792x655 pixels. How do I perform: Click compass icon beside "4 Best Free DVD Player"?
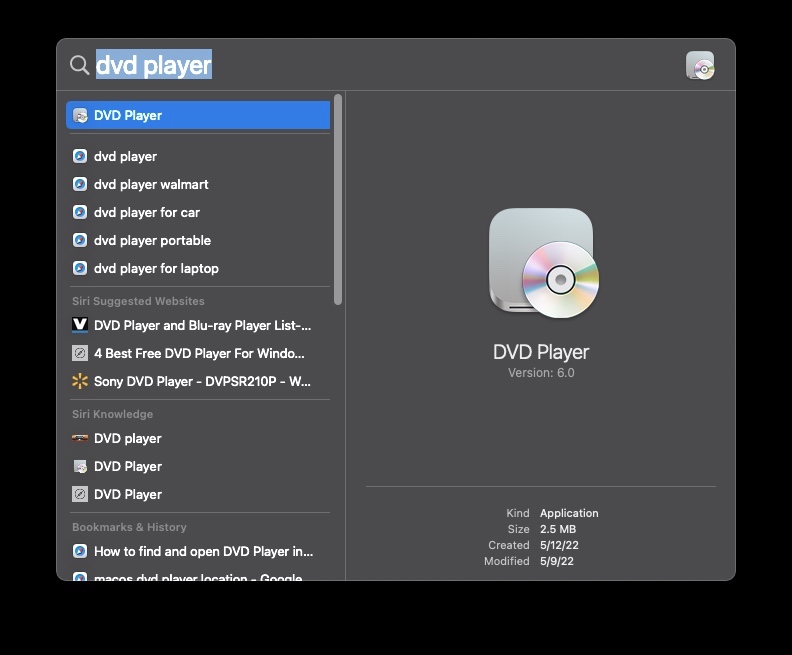(80, 353)
